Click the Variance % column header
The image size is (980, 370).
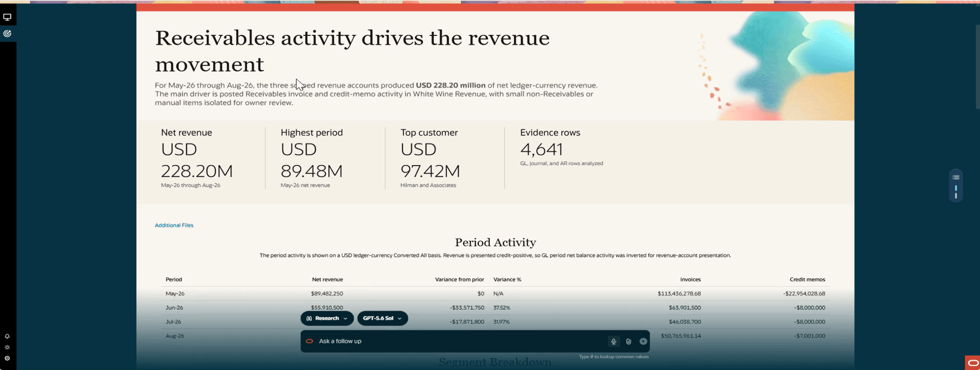(x=507, y=280)
